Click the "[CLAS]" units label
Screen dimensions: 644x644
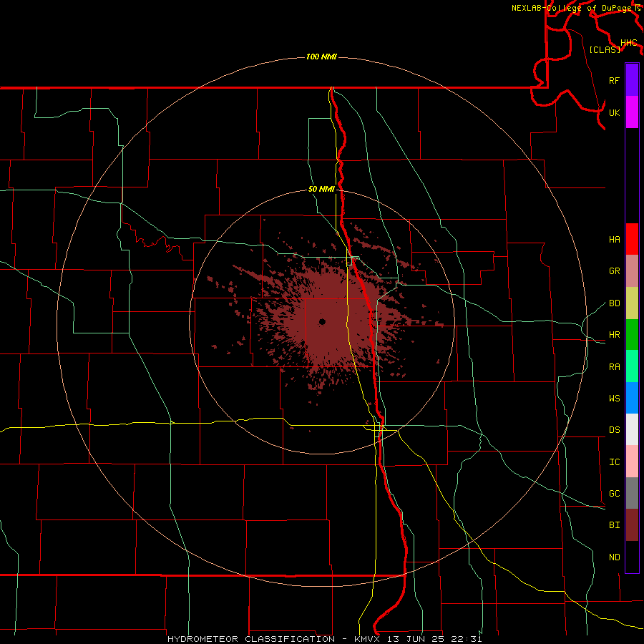click(605, 49)
